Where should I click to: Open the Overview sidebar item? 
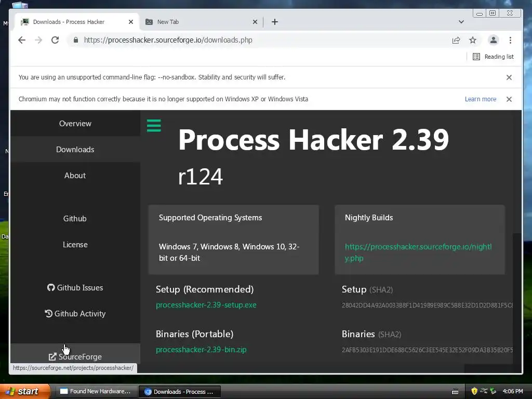[x=75, y=124]
